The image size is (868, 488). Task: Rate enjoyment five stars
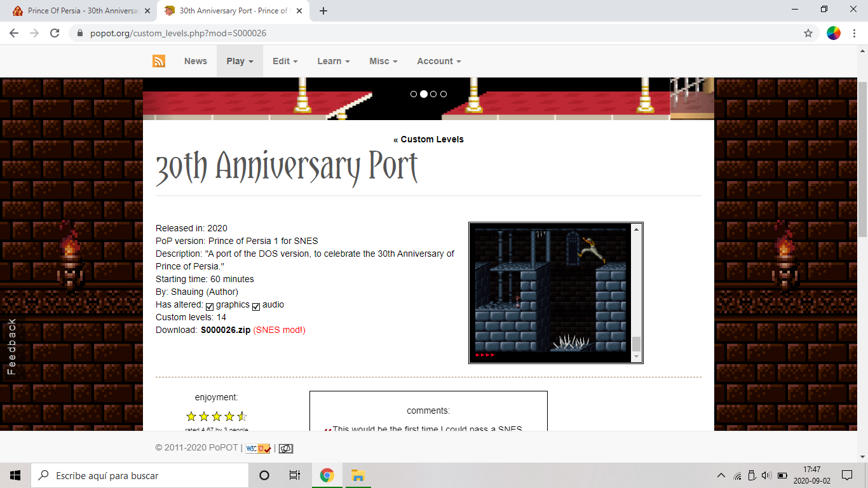pyautogui.click(x=242, y=417)
